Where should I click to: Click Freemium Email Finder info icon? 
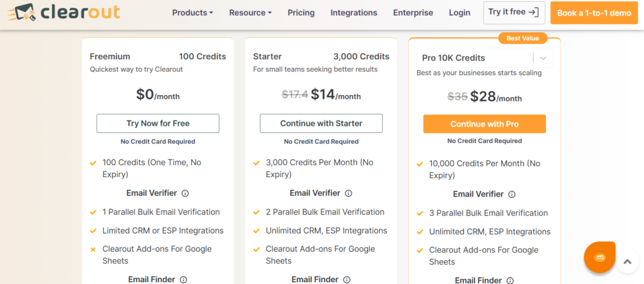click(x=183, y=280)
